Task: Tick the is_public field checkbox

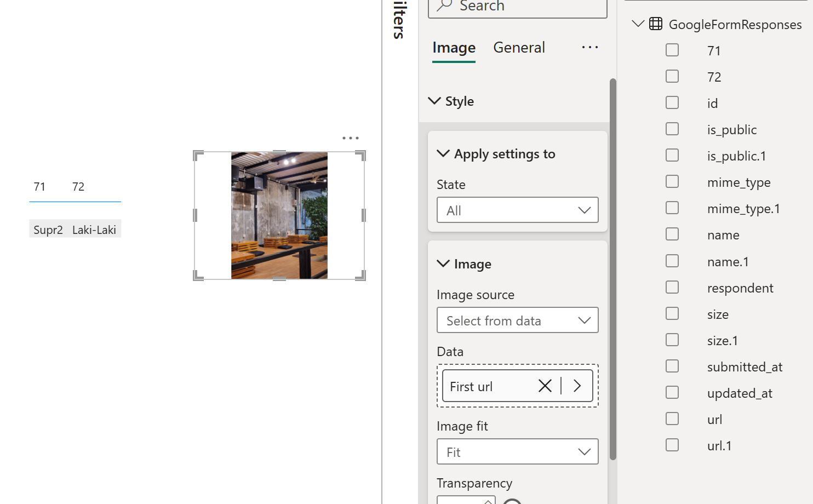Action: 672,129
